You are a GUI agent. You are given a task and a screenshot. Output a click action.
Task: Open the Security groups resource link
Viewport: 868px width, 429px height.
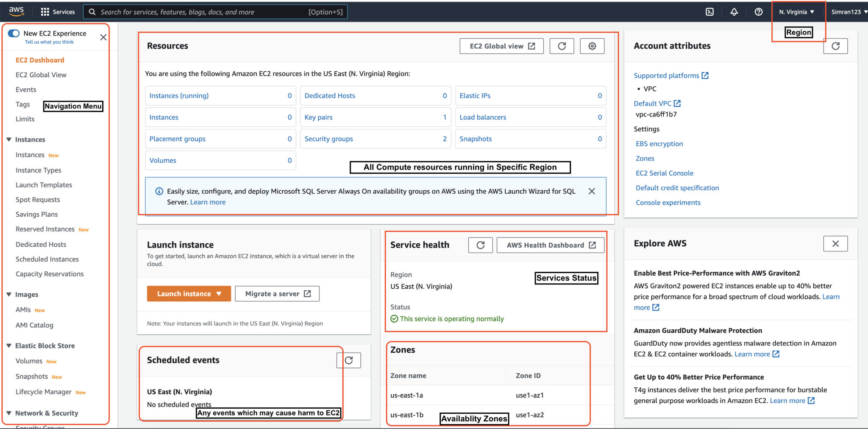pos(328,139)
